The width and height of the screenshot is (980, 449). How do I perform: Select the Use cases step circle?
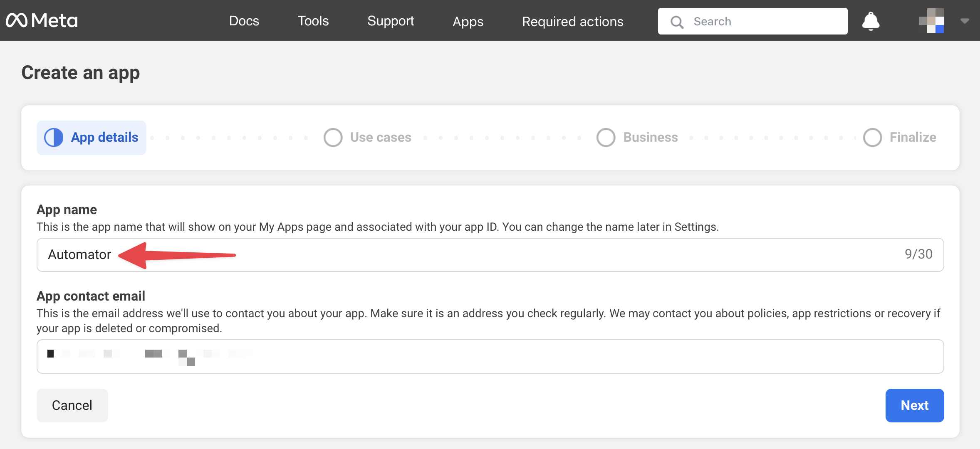pos(333,138)
